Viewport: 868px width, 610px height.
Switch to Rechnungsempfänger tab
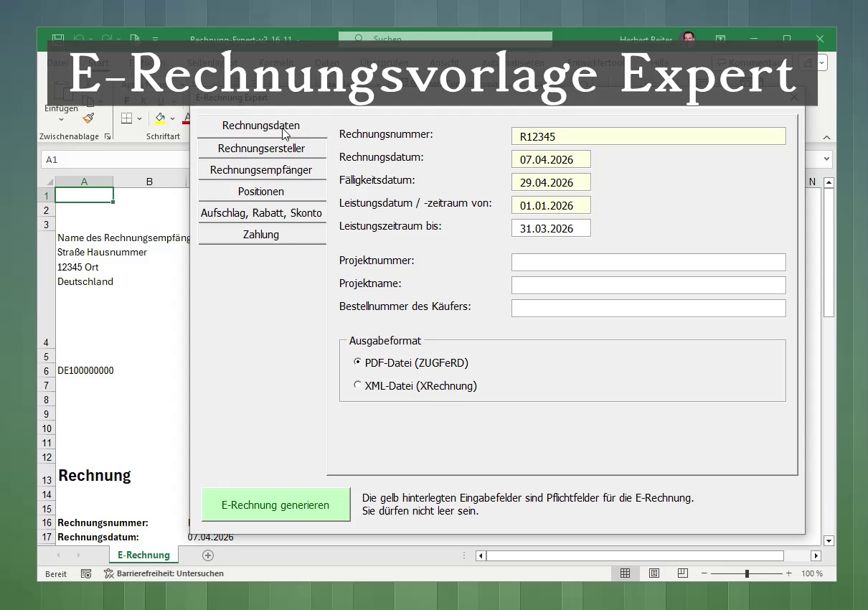click(x=261, y=170)
